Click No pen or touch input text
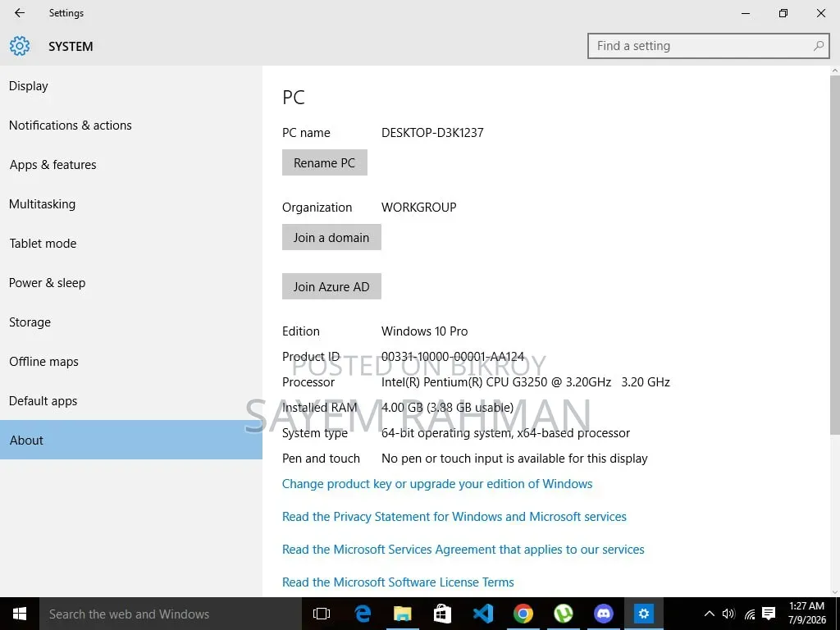Screen dimensions: 840x630 pyautogui.click(x=514, y=459)
